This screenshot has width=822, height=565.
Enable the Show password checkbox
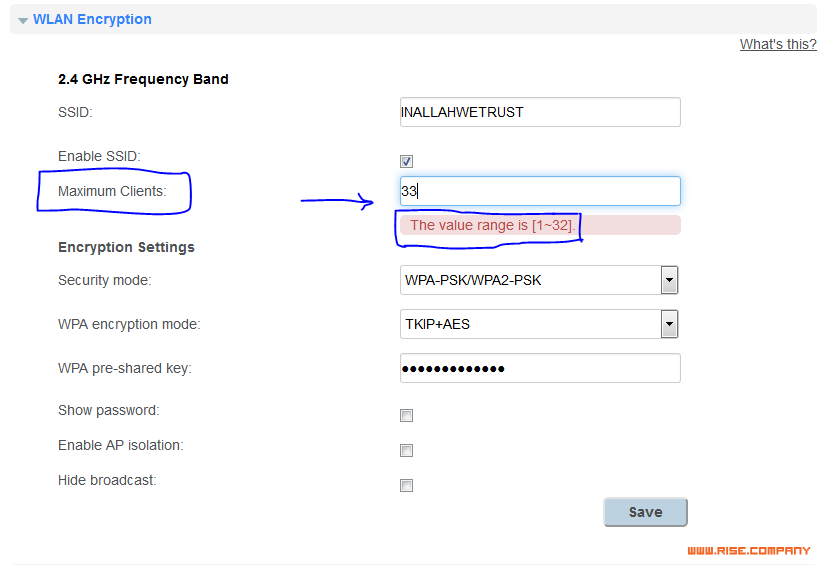pos(406,416)
